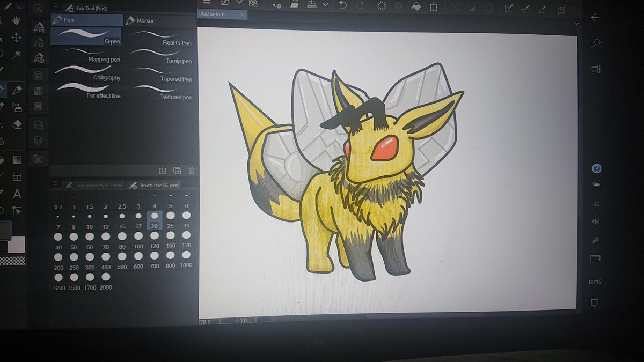The height and width of the screenshot is (362, 644).
Task: Expand the chevron below the command bar
Action: tap(577, 23)
